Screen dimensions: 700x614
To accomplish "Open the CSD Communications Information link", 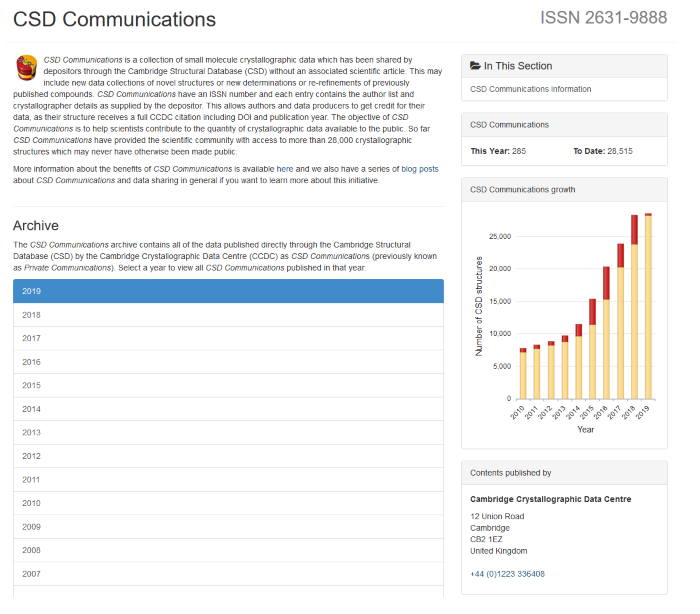I will pos(530,89).
